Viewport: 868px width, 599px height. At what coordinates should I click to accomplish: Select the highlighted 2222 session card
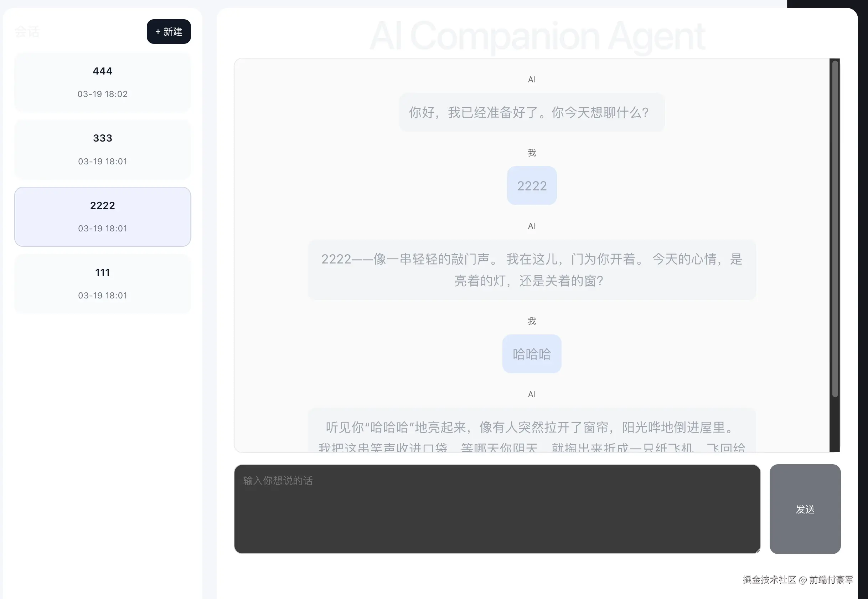(102, 216)
